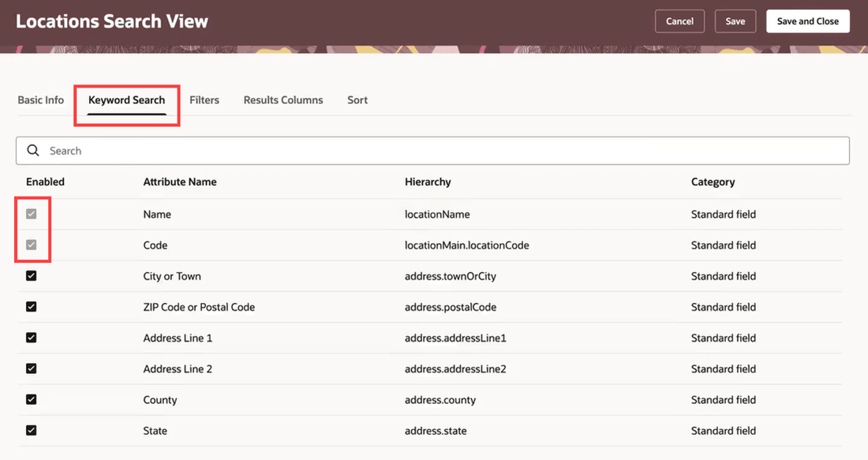The width and height of the screenshot is (868, 460).
Task: Click 'locationMain.locationCode' hierarchy value
Action: coord(466,245)
